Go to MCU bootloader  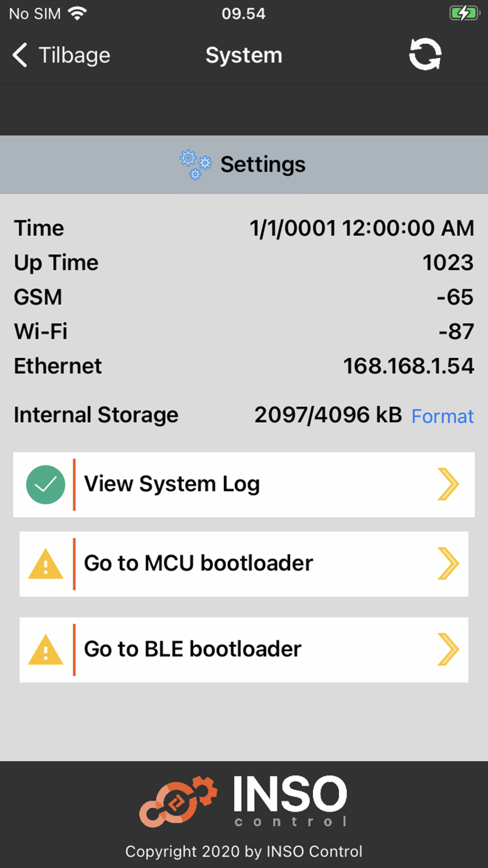[x=197, y=564]
